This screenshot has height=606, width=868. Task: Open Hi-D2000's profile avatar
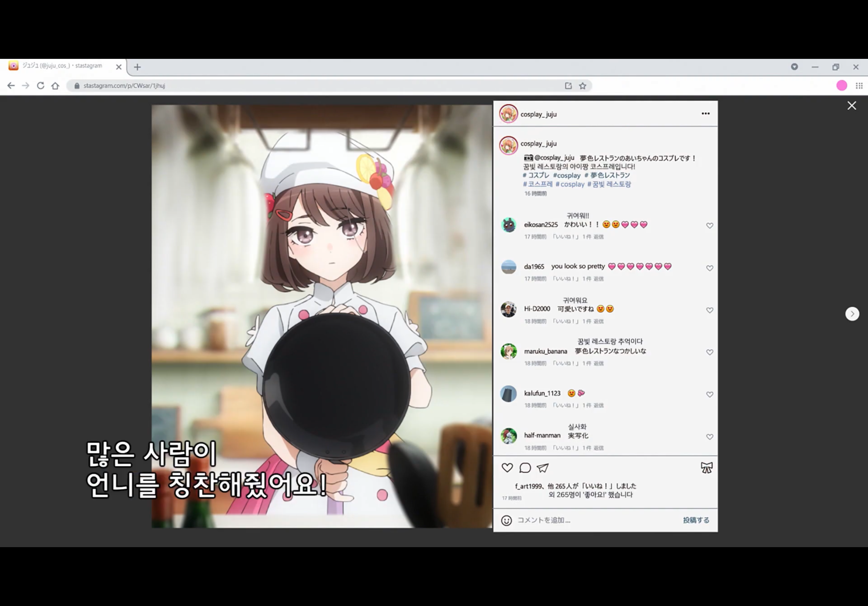coord(509,309)
